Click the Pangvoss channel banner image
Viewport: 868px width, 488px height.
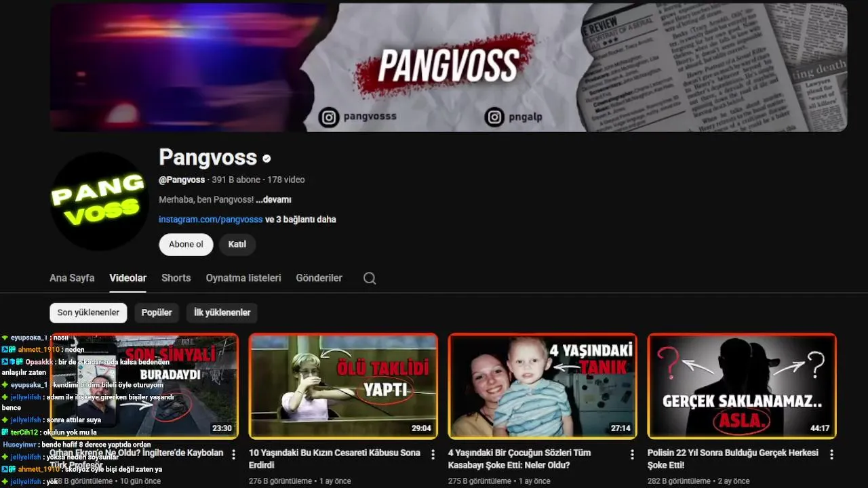point(448,67)
